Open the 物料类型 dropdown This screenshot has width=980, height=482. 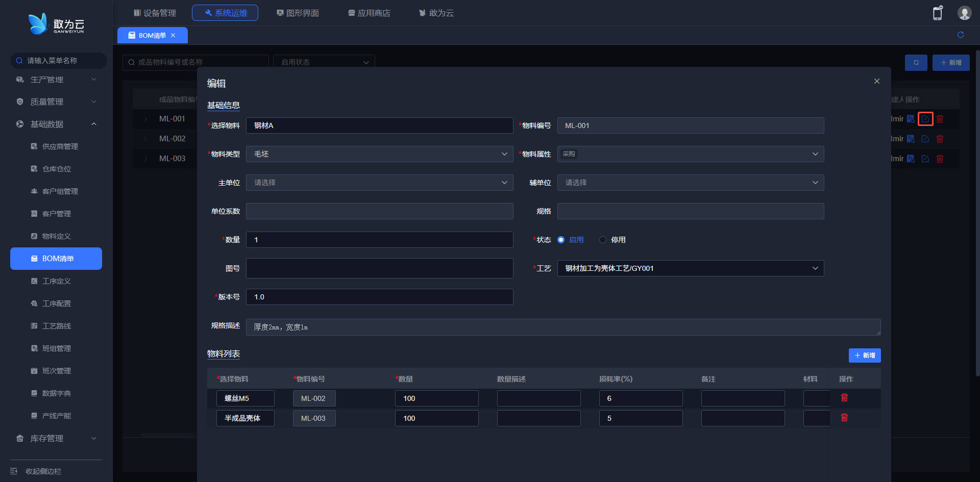(x=379, y=154)
